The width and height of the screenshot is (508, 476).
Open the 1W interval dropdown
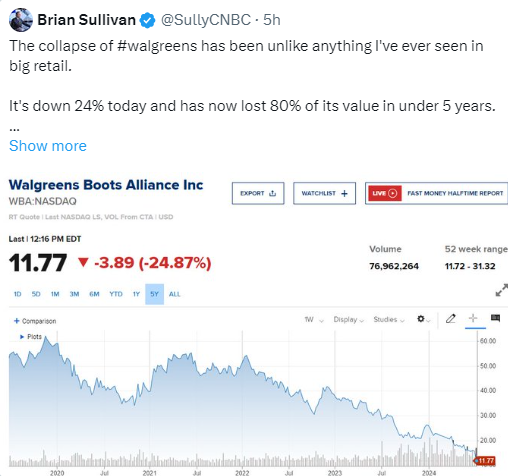pyautogui.click(x=314, y=320)
